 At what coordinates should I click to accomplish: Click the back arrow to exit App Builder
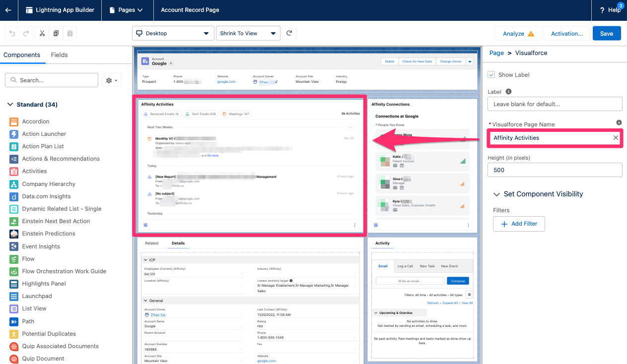coord(8,9)
